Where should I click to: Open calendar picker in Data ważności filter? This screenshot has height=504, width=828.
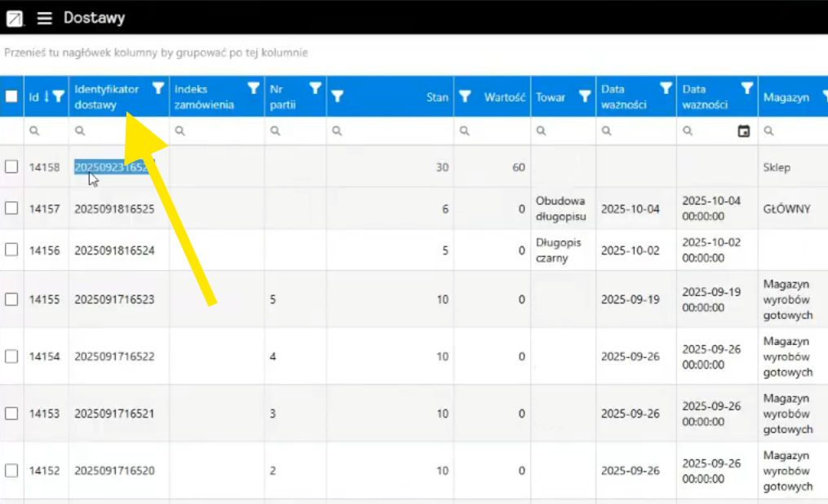click(743, 131)
